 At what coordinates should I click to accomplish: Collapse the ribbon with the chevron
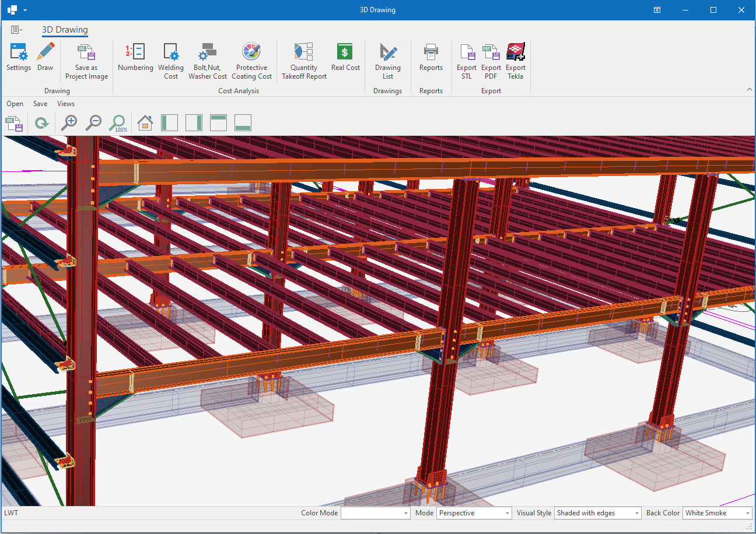click(x=749, y=89)
